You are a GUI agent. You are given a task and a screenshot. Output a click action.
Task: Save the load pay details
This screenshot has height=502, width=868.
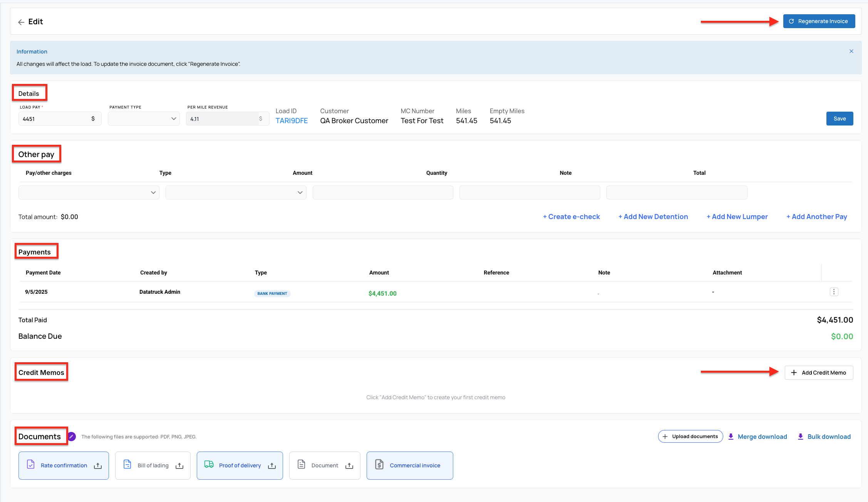(x=839, y=118)
